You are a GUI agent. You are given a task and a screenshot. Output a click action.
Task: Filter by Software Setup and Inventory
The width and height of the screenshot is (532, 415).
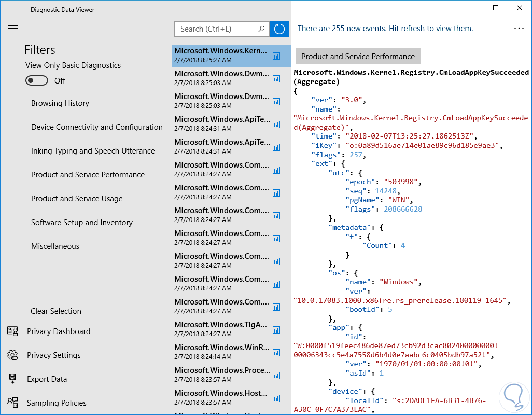point(82,223)
